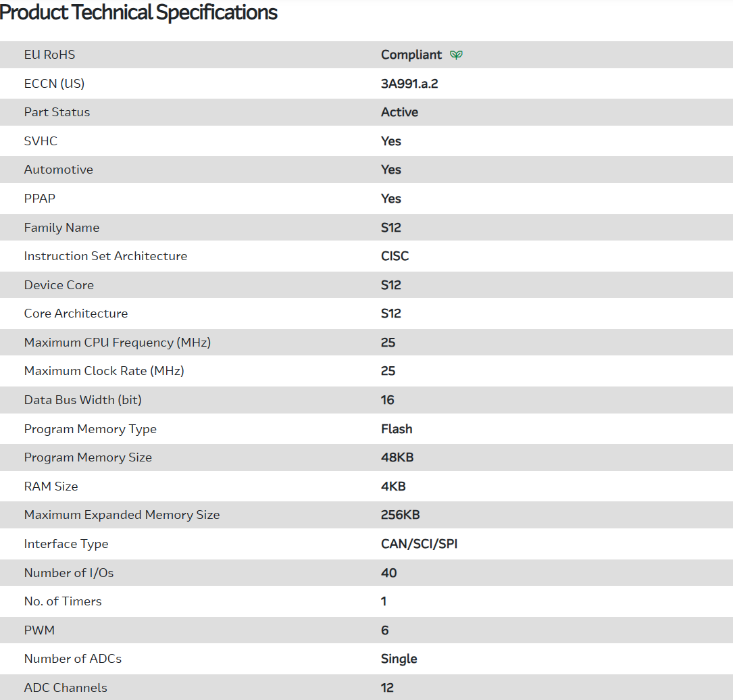
Task: Click the Automotive row label
Action: (58, 170)
